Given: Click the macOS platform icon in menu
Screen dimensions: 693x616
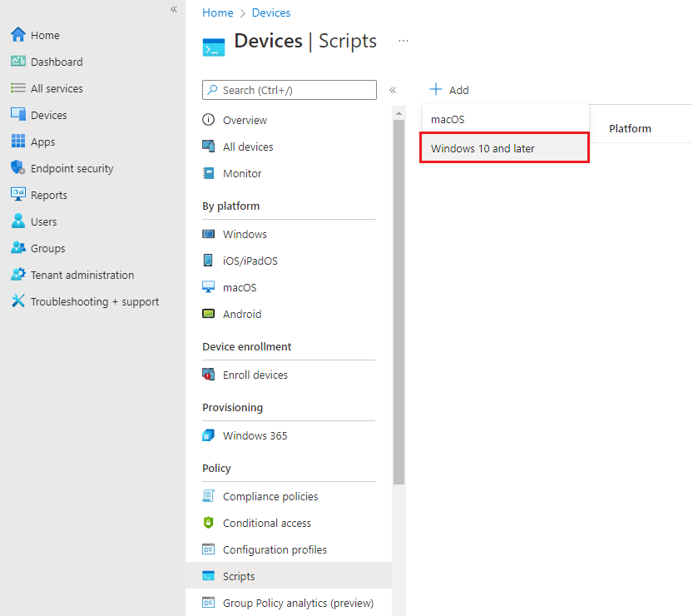Looking at the screenshot, I should (208, 286).
